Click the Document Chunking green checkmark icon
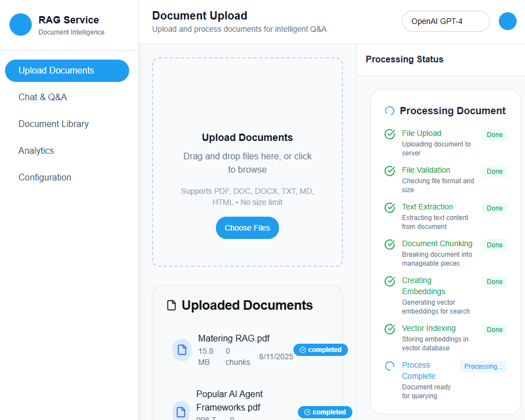The width and height of the screenshot is (525, 420). coord(390,245)
